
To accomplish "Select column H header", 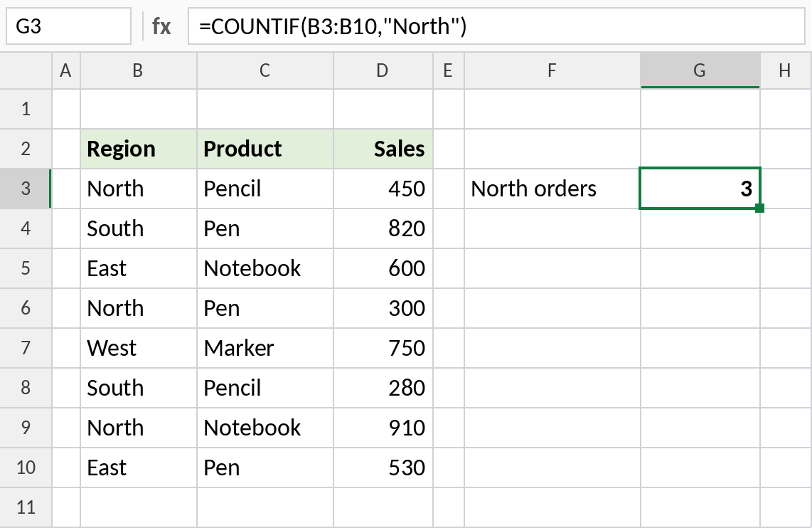I will tap(786, 70).
